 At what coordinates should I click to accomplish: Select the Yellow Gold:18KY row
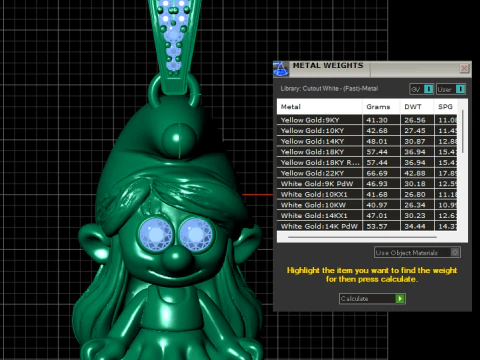(367, 152)
